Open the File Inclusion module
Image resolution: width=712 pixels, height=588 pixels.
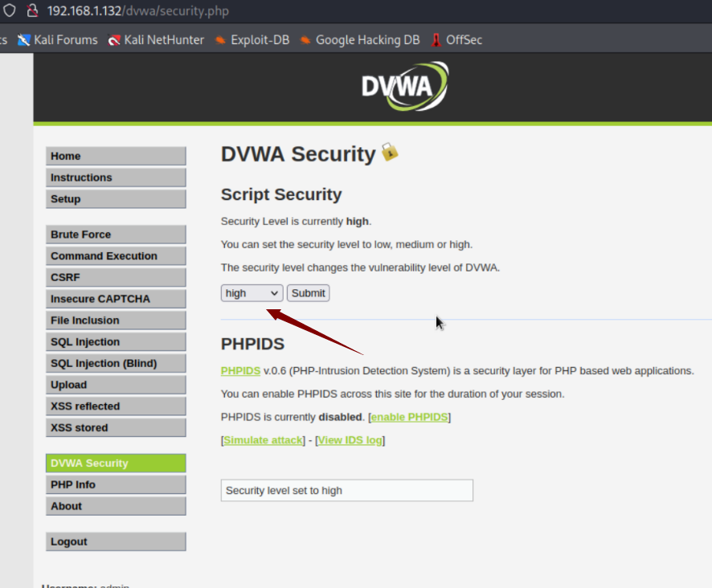(x=116, y=321)
